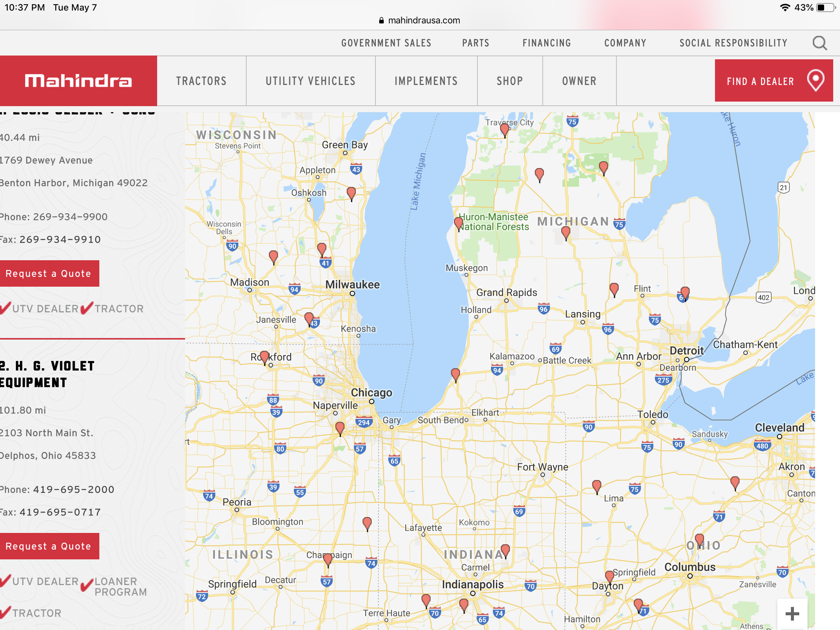
Task: Select the dealer pin near Rockford
Action: 265,358
